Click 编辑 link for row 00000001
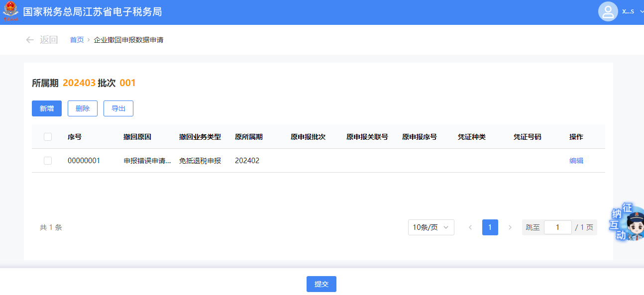 [x=576, y=161]
